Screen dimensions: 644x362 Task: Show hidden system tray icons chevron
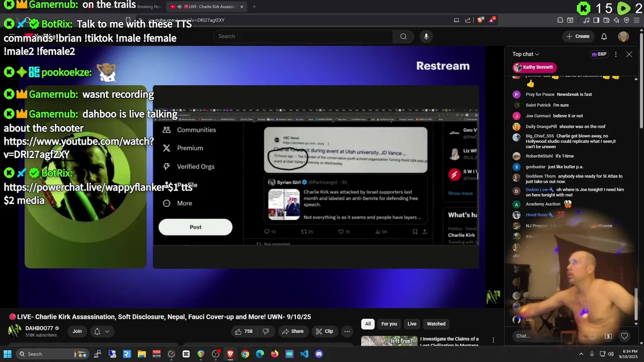tap(581, 354)
